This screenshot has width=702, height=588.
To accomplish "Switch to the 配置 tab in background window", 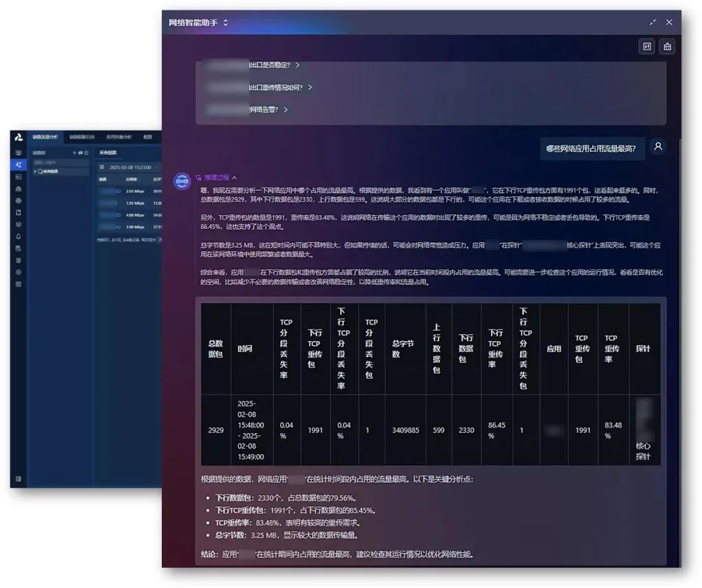I will pos(148,137).
